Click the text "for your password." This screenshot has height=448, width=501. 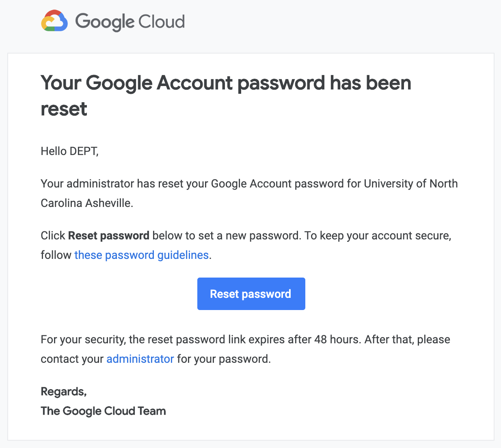coord(224,359)
